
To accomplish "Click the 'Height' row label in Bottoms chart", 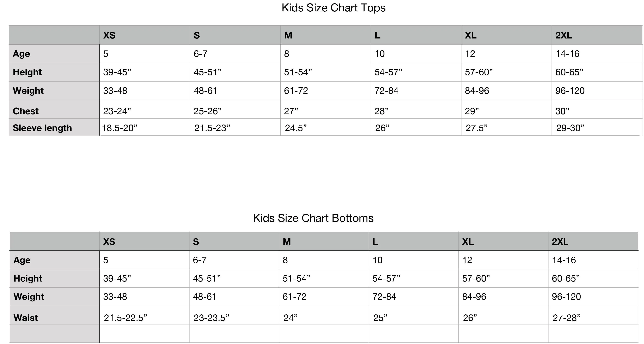I will (28, 278).
